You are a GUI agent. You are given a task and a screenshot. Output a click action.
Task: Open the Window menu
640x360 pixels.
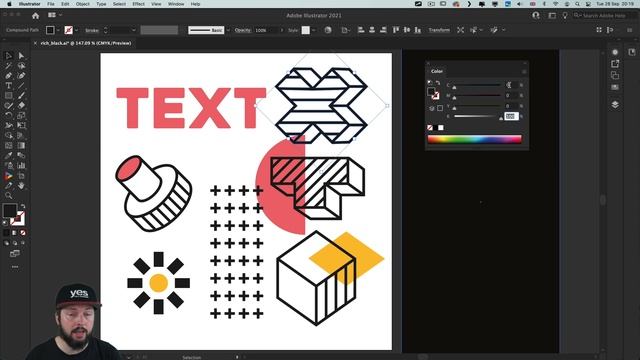(176, 4)
